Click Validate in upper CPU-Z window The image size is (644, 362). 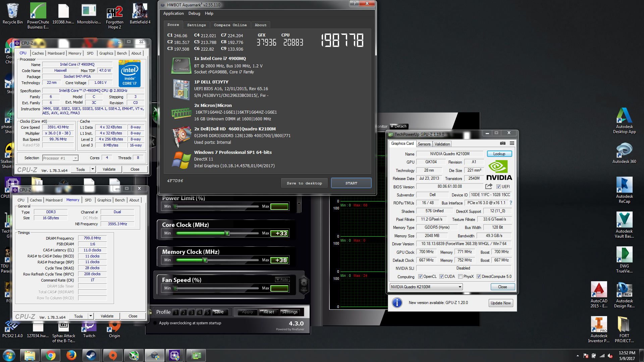(109, 169)
